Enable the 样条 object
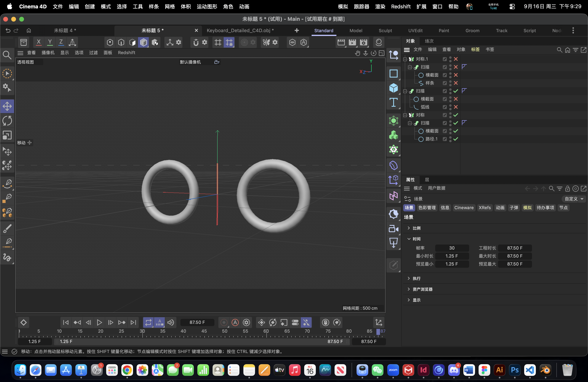 click(x=456, y=83)
